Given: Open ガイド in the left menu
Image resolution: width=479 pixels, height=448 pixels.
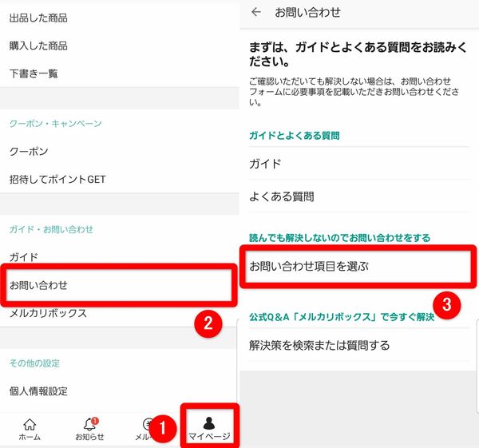Looking at the screenshot, I should [119, 256].
